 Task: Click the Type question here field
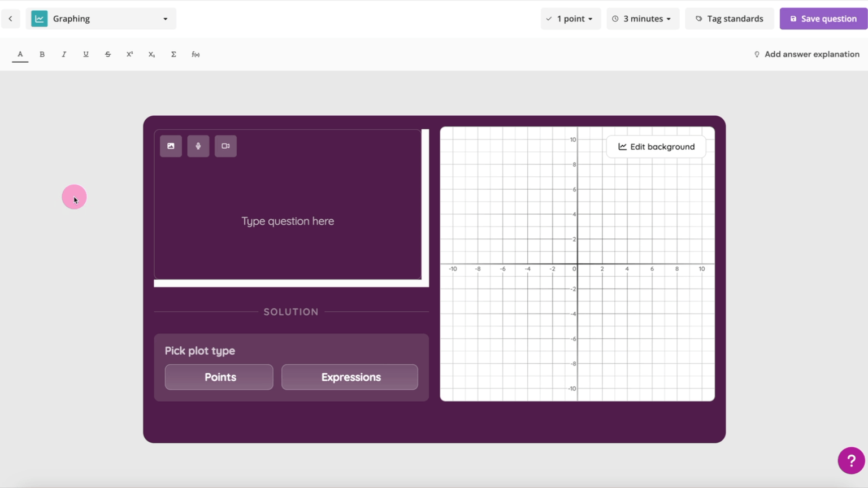pyautogui.click(x=288, y=221)
